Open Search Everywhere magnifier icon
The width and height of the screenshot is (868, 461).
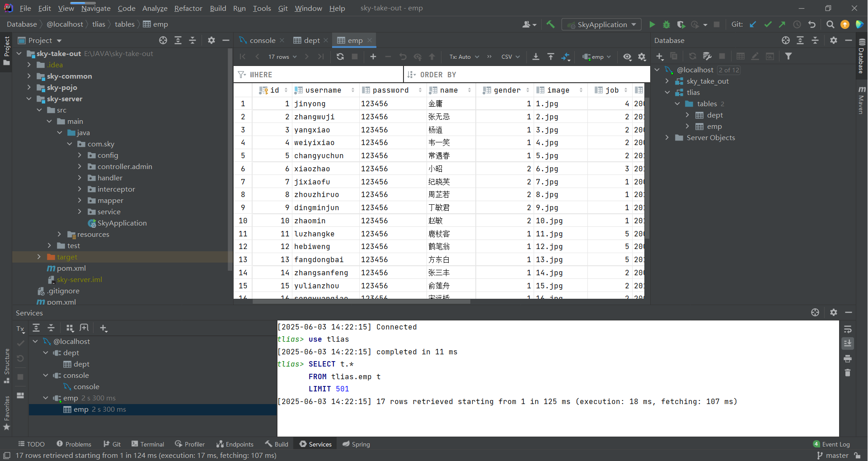pos(830,24)
